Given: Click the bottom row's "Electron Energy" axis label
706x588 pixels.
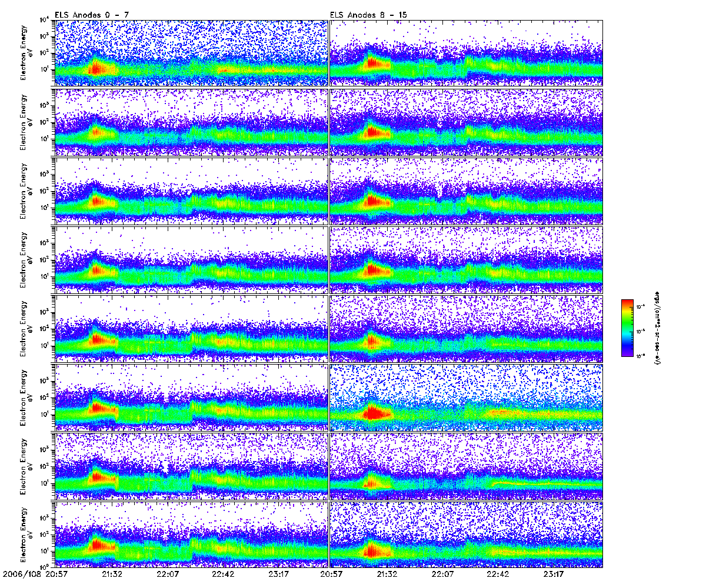Looking at the screenshot, I should coord(24,534).
